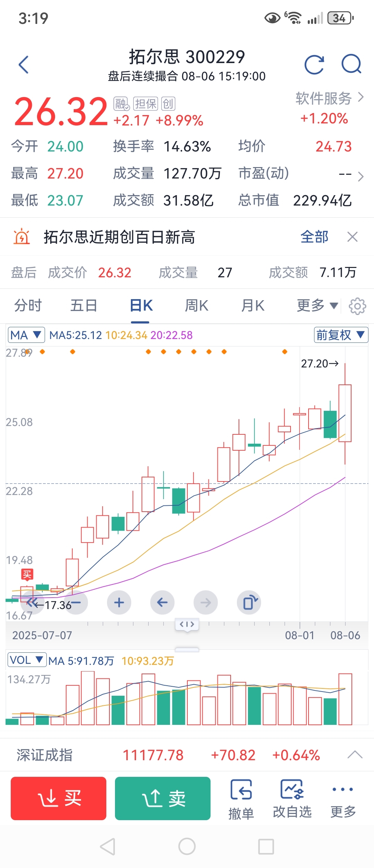The image size is (374, 868).
Task: Dismiss the 百日新高 alert banner
Action: click(353, 237)
